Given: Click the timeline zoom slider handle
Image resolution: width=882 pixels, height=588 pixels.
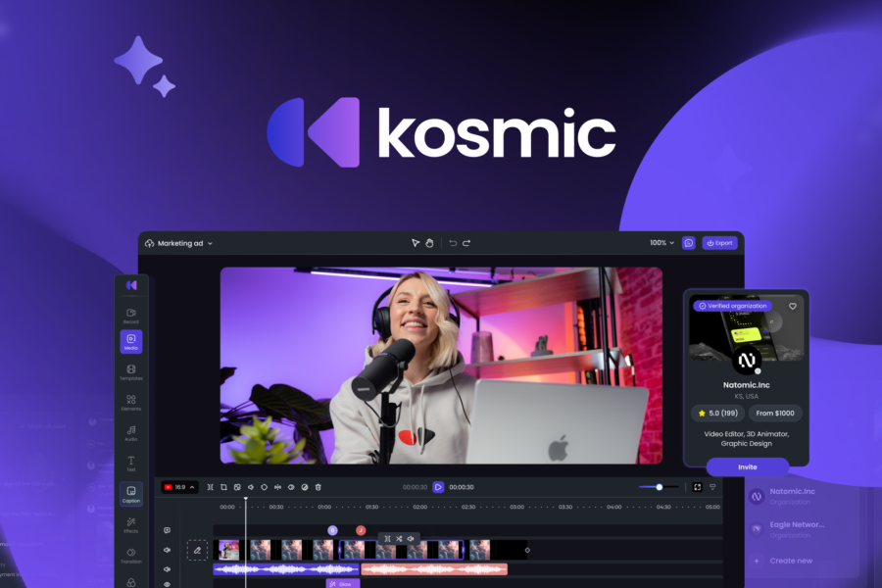Looking at the screenshot, I should click(x=660, y=487).
